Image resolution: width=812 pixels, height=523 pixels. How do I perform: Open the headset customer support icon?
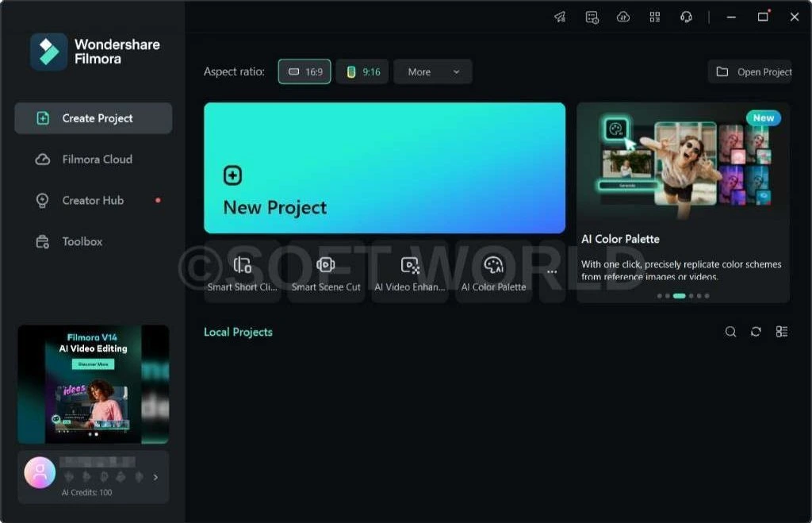tap(686, 17)
